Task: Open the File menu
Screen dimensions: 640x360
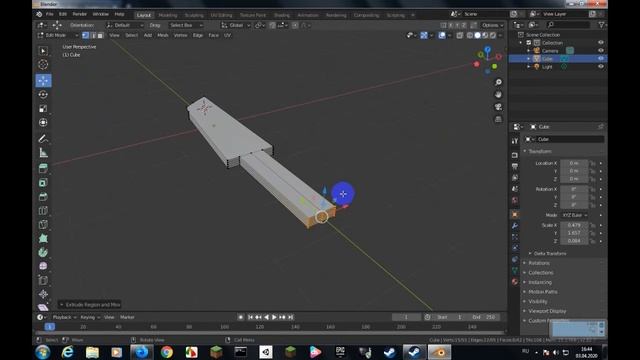Action: tap(49, 14)
